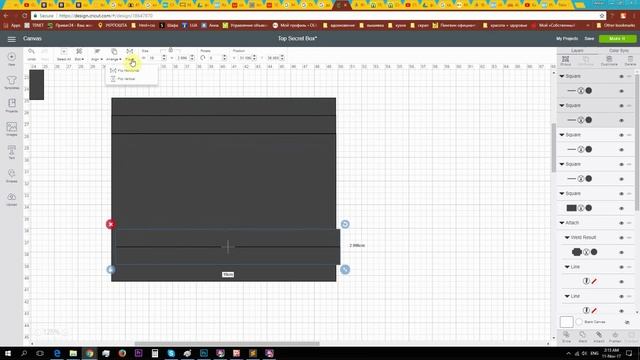
Task: Open the Projects panel in sidebar
Action: (11, 105)
